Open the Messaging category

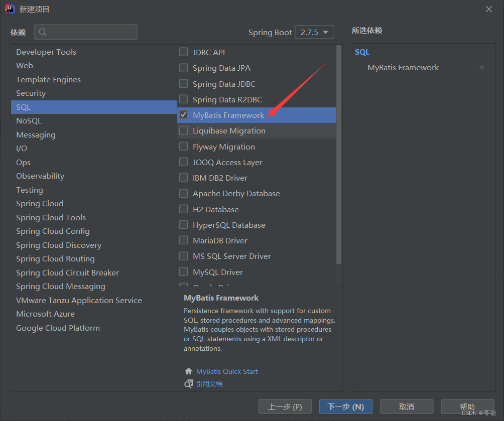tap(93, 134)
